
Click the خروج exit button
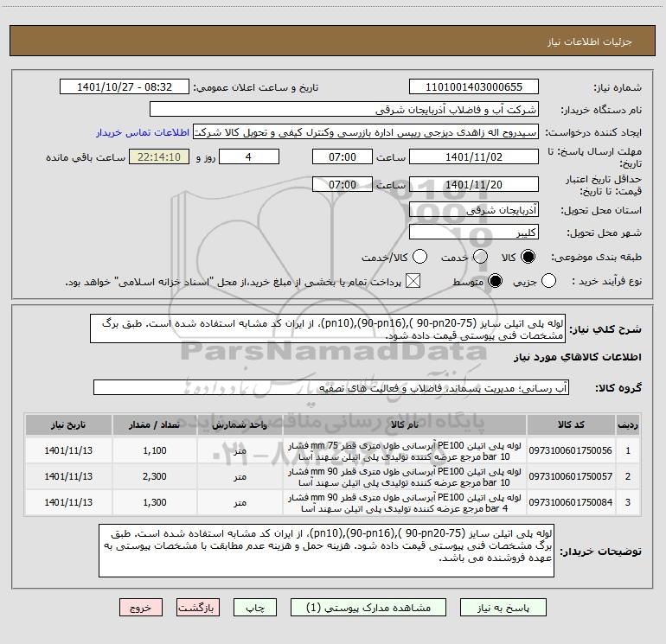(x=141, y=608)
